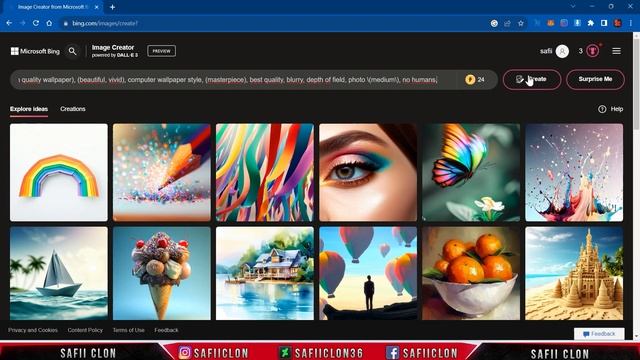Click the Image Creator title text

click(113, 47)
